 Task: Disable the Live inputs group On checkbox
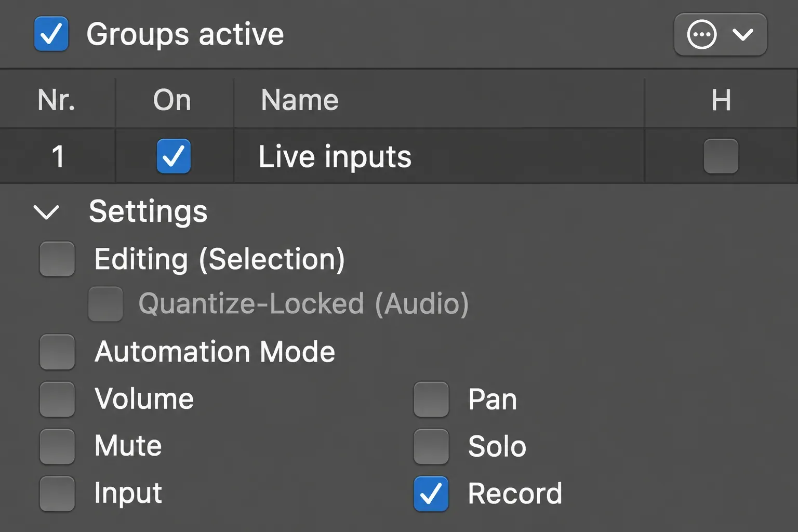[174, 156]
